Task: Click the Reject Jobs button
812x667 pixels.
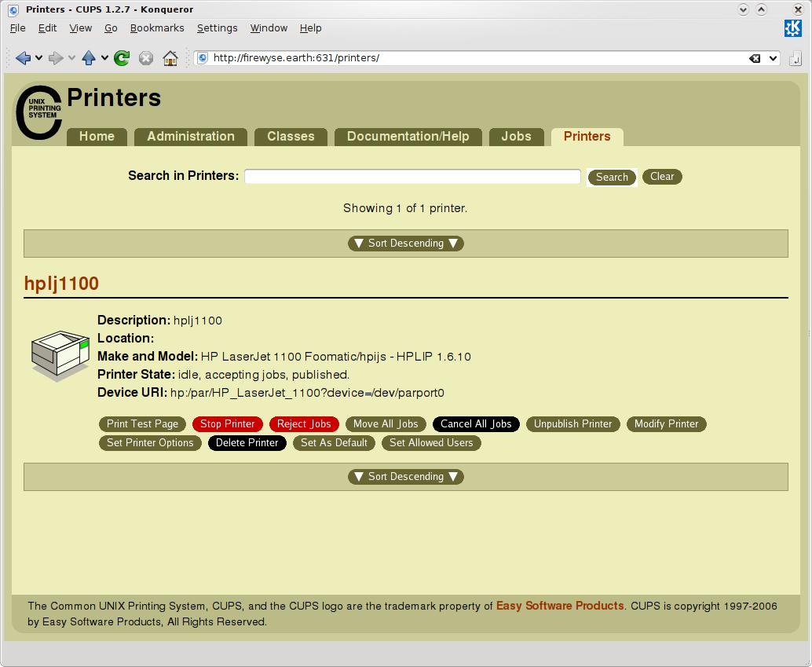Action: pyautogui.click(x=304, y=424)
